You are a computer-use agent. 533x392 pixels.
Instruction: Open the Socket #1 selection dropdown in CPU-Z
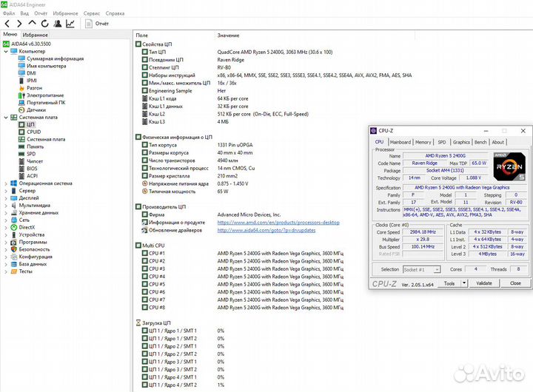(x=421, y=270)
